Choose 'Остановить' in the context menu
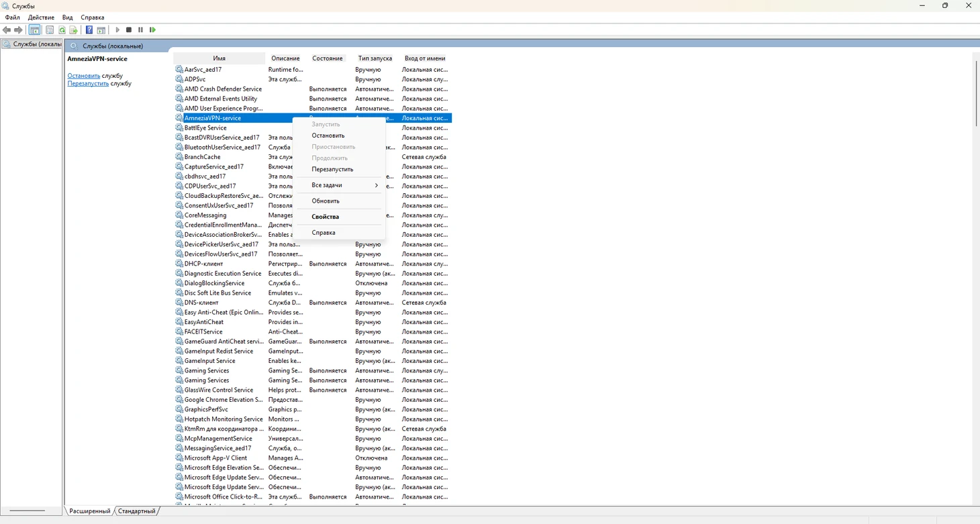The image size is (980, 524). tap(328, 136)
